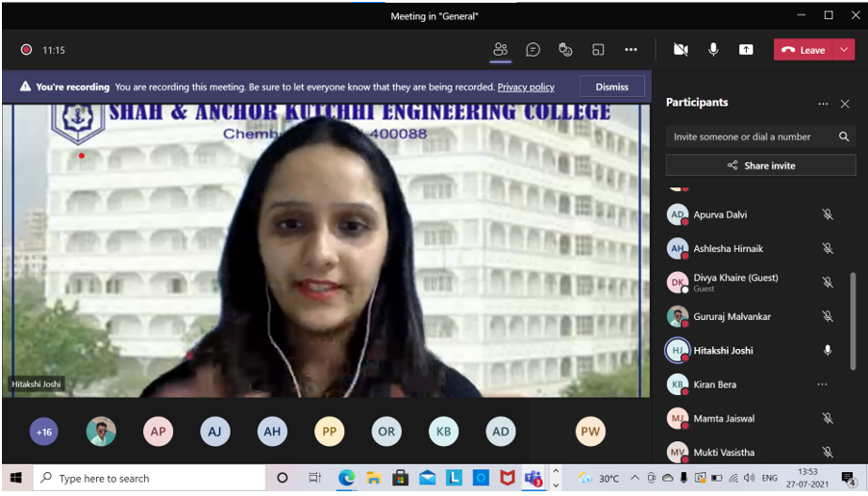The width and height of the screenshot is (868, 496).
Task: Dismiss the recording notification banner
Action: [x=611, y=87]
